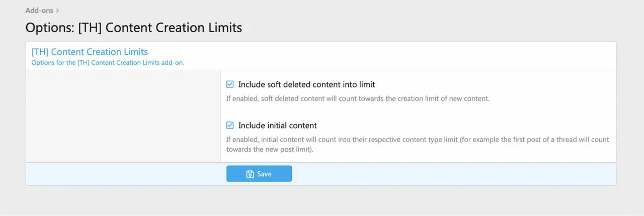This screenshot has height=216, width=644.
Task: Disable the Include initial content checkbox
Action: coord(230,125)
